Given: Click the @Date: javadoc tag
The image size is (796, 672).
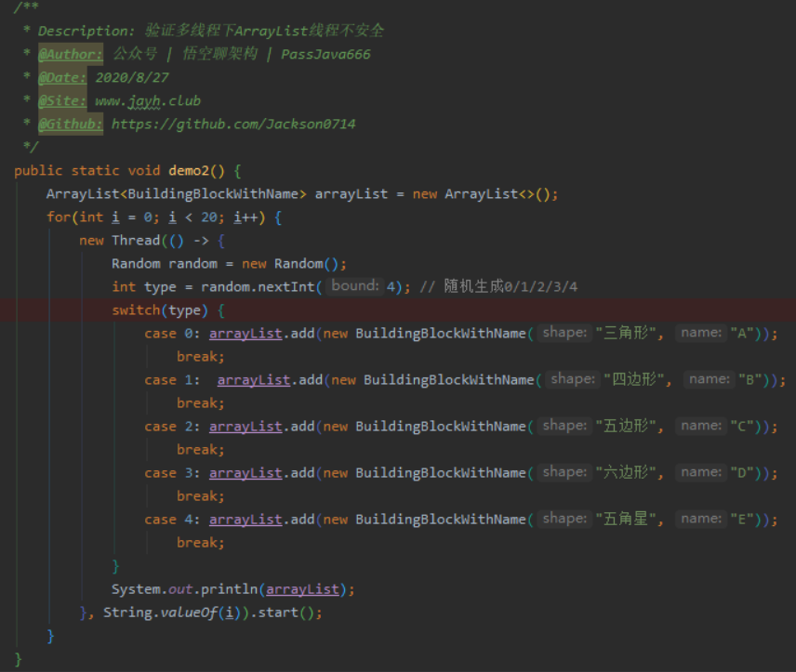Looking at the screenshot, I should click(x=62, y=78).
